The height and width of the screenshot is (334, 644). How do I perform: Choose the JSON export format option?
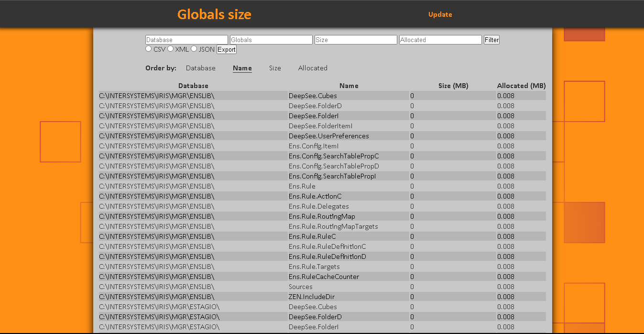194,49
